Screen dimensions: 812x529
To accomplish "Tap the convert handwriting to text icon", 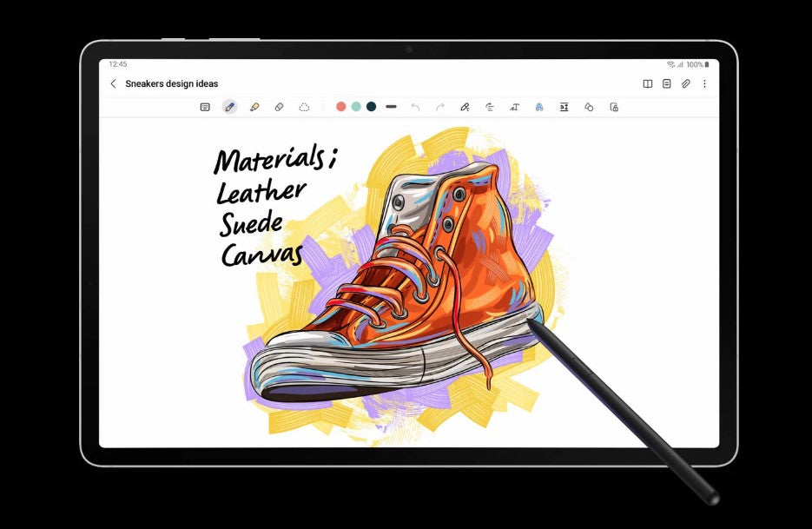I will tap(514, 107).
